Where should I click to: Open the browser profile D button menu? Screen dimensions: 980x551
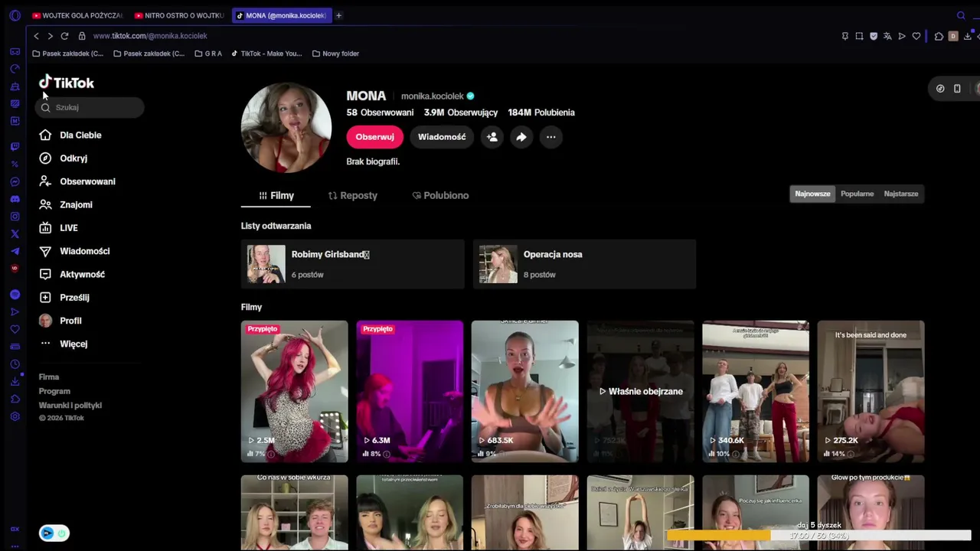pos(953,36)
